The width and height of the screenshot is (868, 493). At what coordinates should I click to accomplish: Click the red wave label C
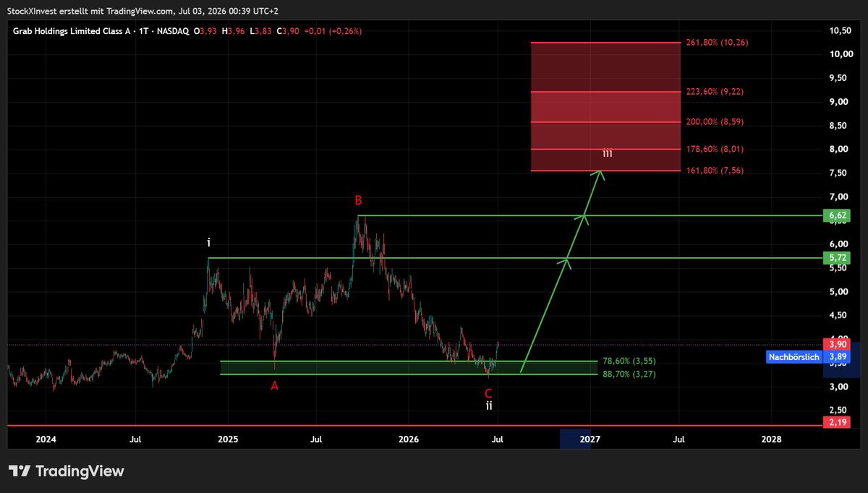click(x=489, y=393)
